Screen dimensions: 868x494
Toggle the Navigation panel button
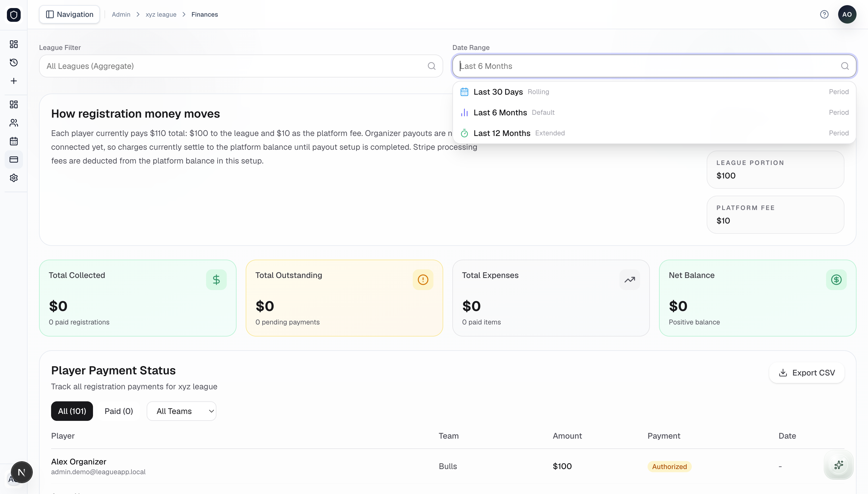69,14
